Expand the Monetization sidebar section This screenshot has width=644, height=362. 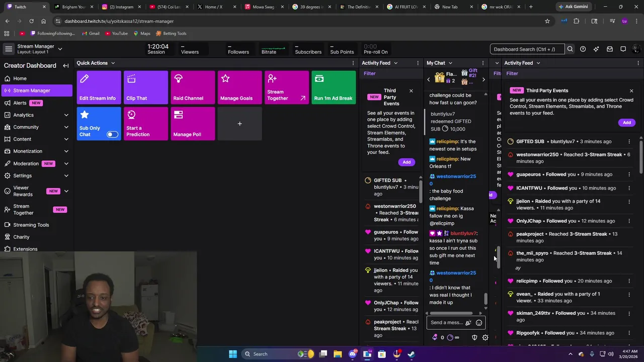click(66, 151)
